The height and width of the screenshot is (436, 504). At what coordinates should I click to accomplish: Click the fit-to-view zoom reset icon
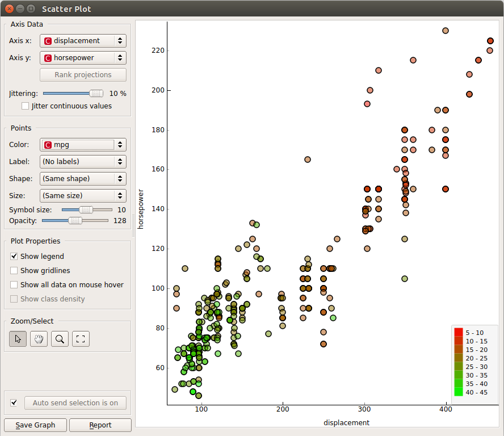click(x=80, y=338)
